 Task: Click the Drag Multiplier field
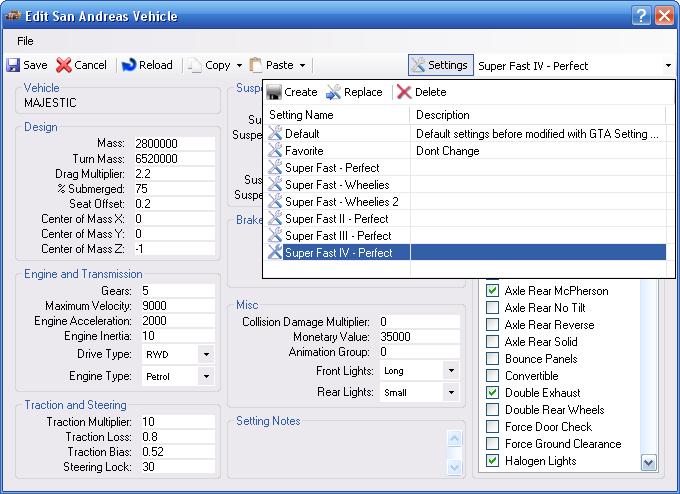point(174,173)
